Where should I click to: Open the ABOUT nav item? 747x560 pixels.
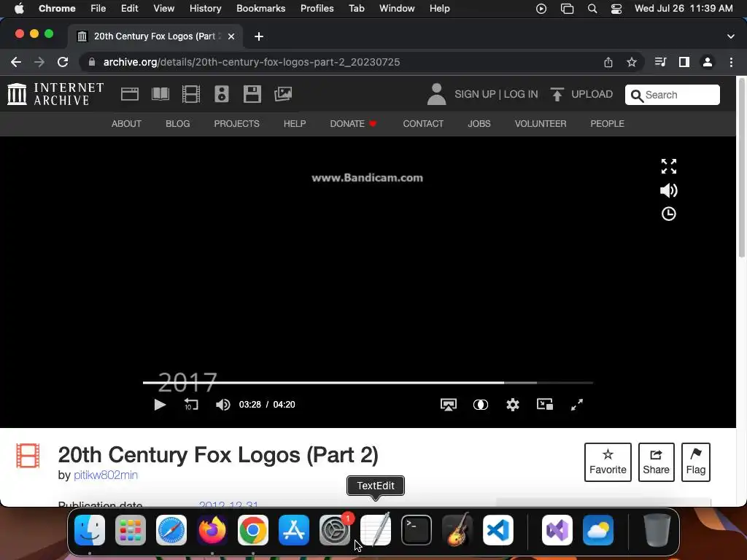pyautogui.click(x=126, y=124)
